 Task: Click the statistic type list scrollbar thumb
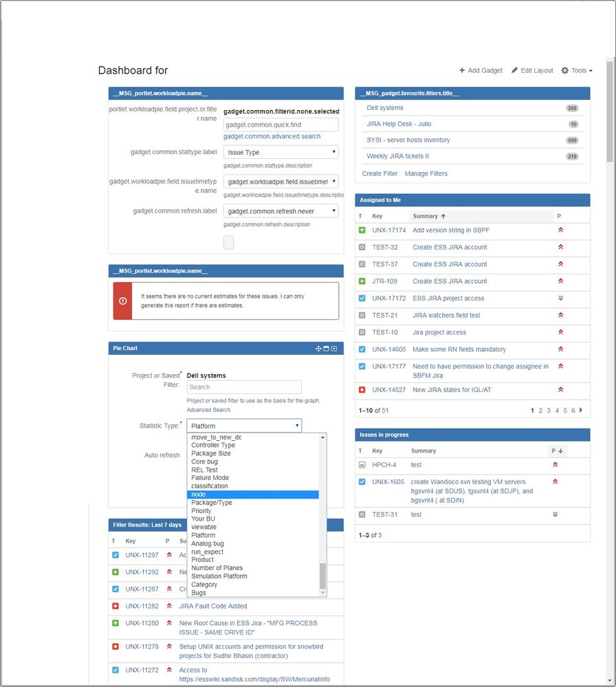(x=323, y=576)
